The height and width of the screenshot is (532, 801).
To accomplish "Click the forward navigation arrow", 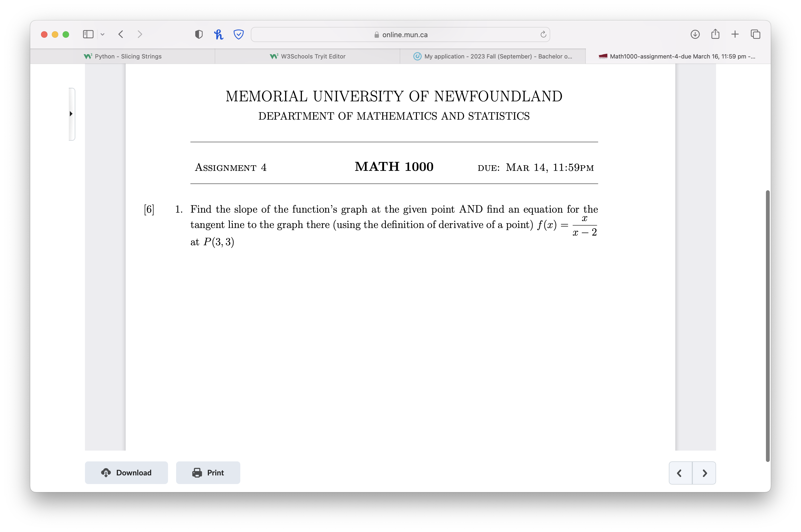I will [x=140, y=34].
